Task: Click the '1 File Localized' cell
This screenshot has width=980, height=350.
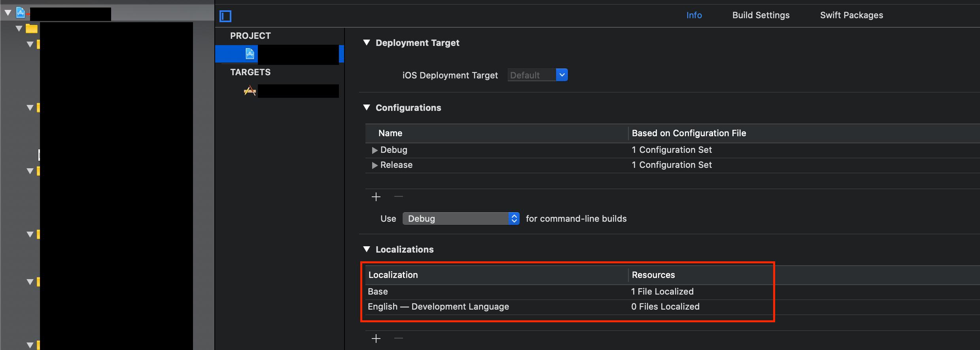Action: [662, 292]
